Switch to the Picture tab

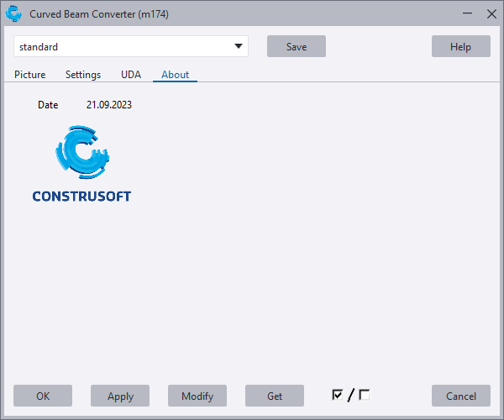tap(30, 75)
